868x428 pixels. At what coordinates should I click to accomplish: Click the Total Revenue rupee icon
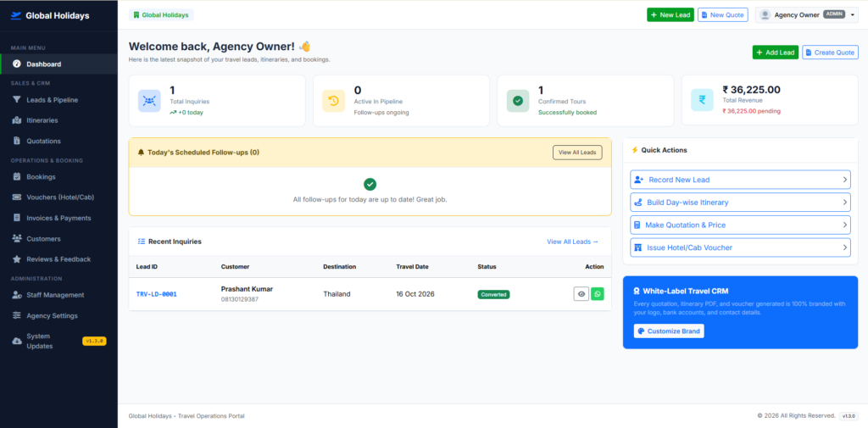pos(703,100)
